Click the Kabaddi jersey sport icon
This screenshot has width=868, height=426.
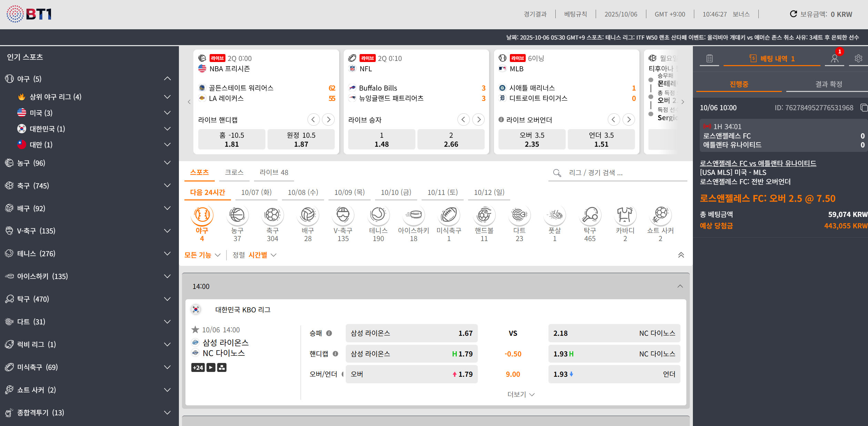[x=625, y=215]
